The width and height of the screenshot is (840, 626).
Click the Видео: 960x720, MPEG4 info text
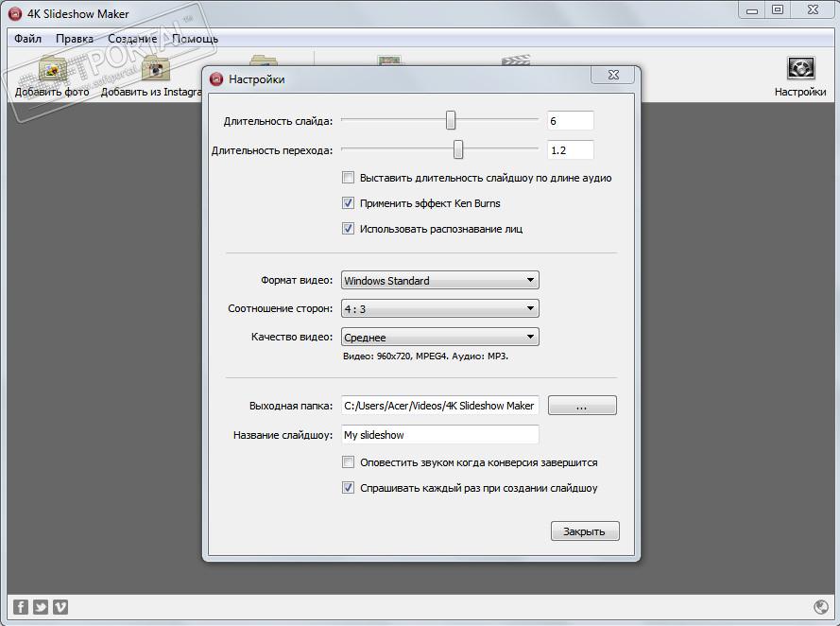coord(425,356)
